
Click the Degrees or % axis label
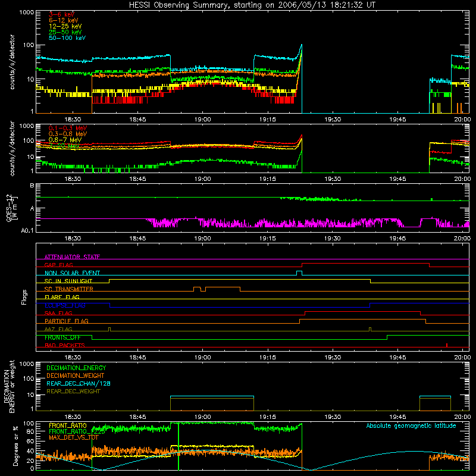pos(15,446)
